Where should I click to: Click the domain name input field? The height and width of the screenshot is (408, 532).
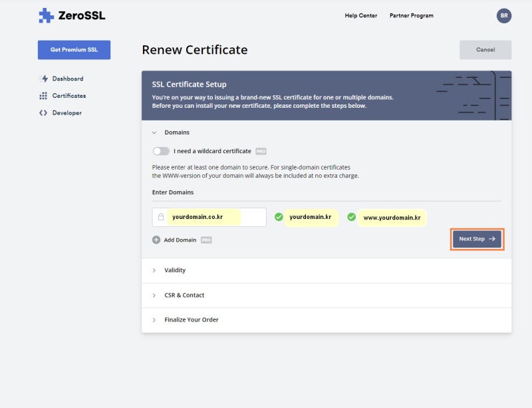pos(209,217)
